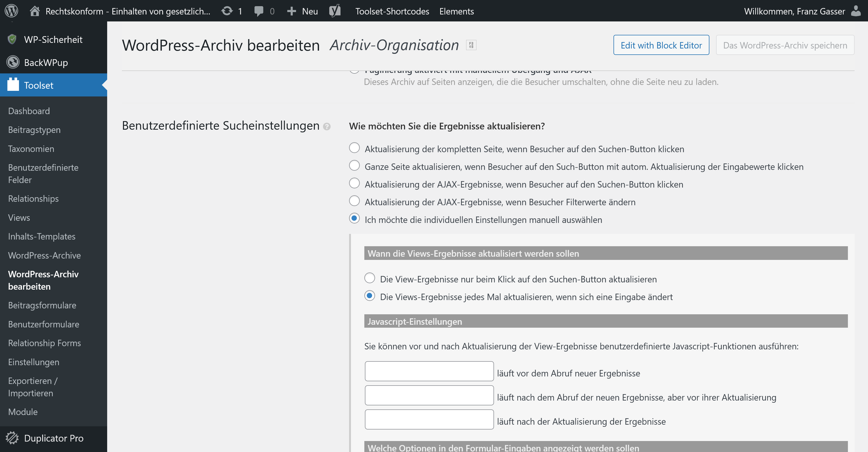Open Taxonomien in the sidebar
This screenshot has width=868, height=452.
coord(31,149)
